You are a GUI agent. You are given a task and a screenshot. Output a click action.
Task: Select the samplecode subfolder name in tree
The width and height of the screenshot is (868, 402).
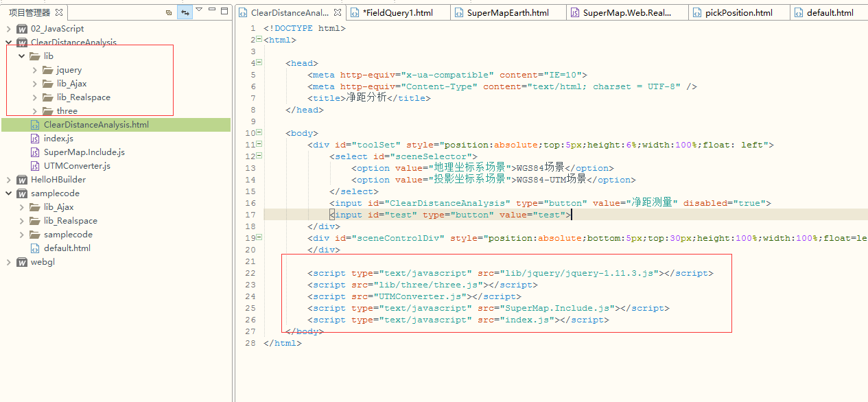(x=68, y=235)
